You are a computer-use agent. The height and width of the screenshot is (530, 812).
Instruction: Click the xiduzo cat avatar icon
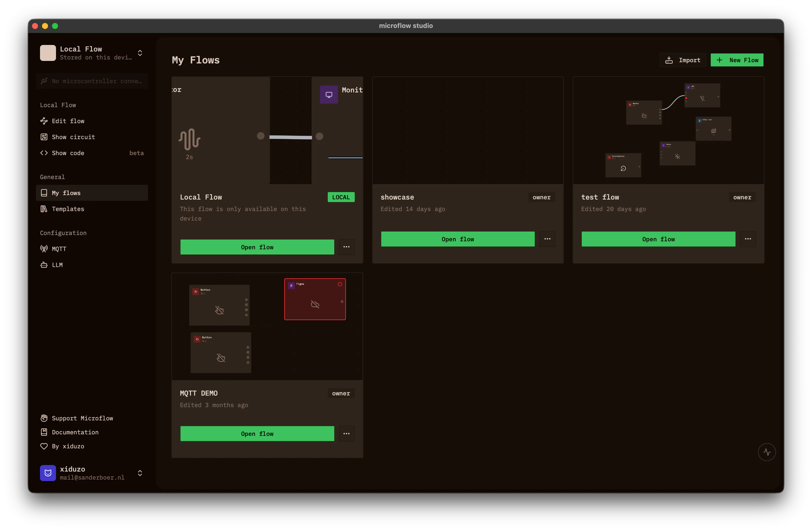click(48, 473)
